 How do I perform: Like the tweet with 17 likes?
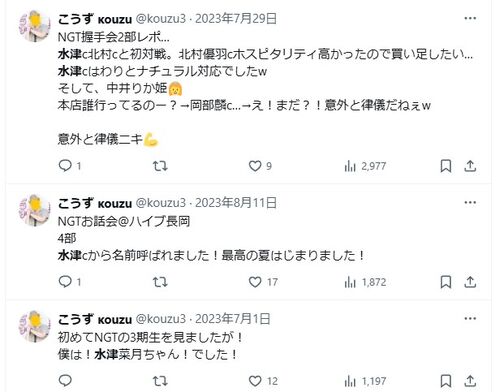263,282
